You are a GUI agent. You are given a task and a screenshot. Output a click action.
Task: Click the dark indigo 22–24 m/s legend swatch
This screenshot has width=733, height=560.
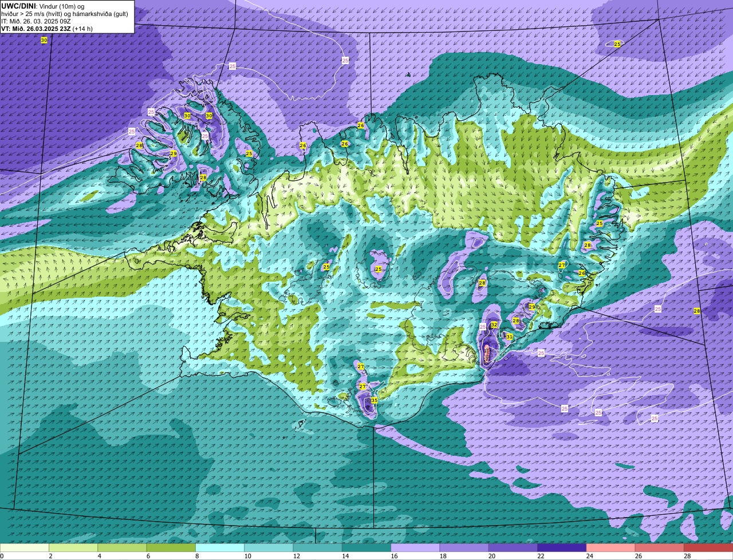(562, 547)
